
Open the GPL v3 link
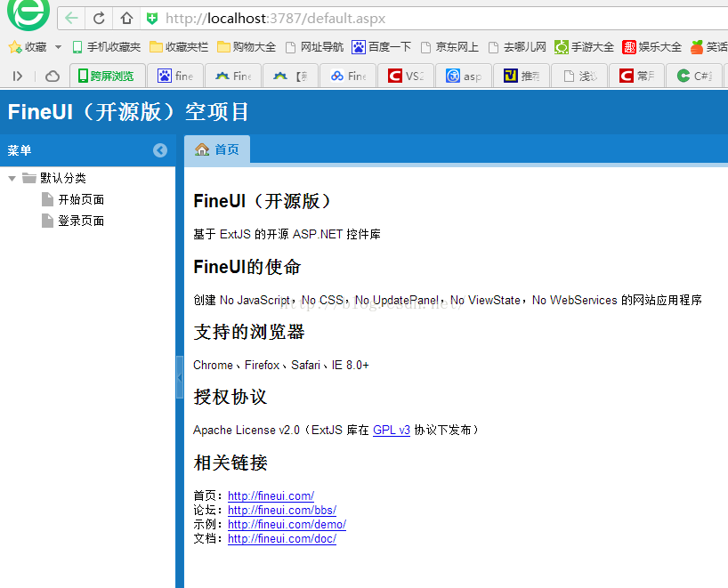[x=392, y=431]
